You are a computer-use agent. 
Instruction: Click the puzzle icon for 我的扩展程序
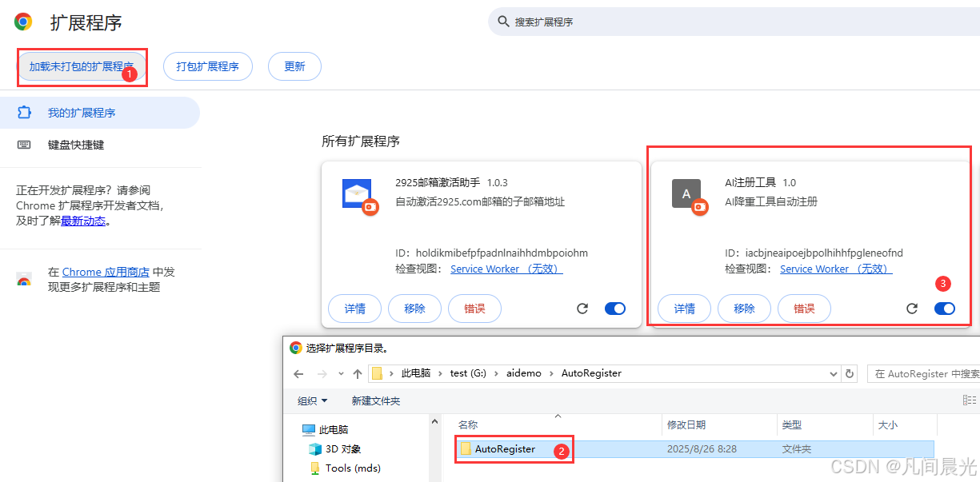tap(24, 113)
